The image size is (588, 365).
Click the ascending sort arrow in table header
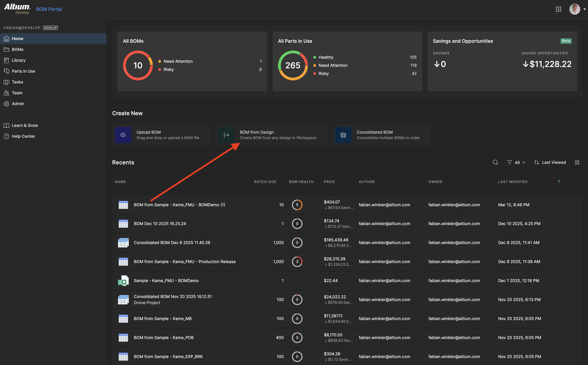click(559, 181)
